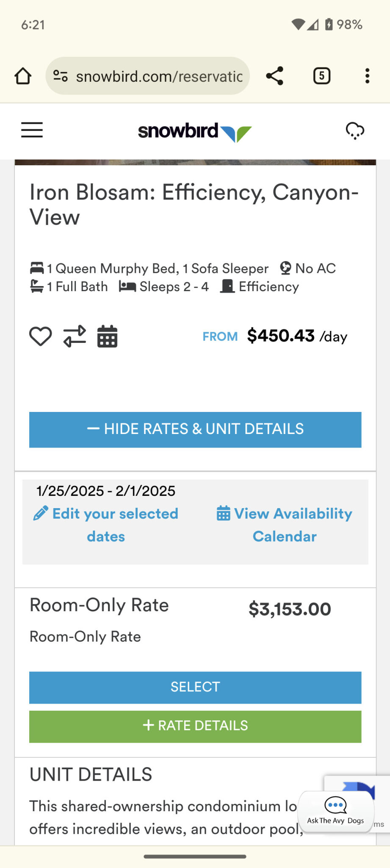Open the hamburger navigation menu

pyautogui.click(x=32, y=130)
